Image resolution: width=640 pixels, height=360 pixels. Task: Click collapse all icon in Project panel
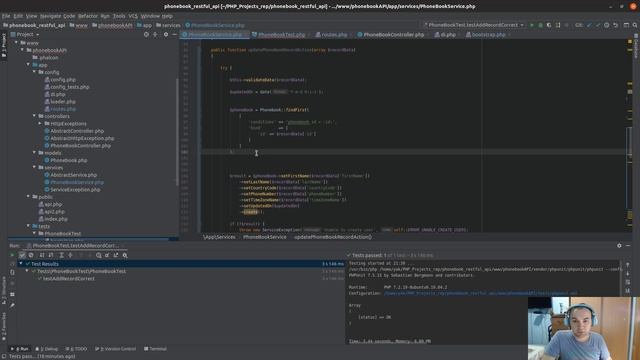point(155,35)
